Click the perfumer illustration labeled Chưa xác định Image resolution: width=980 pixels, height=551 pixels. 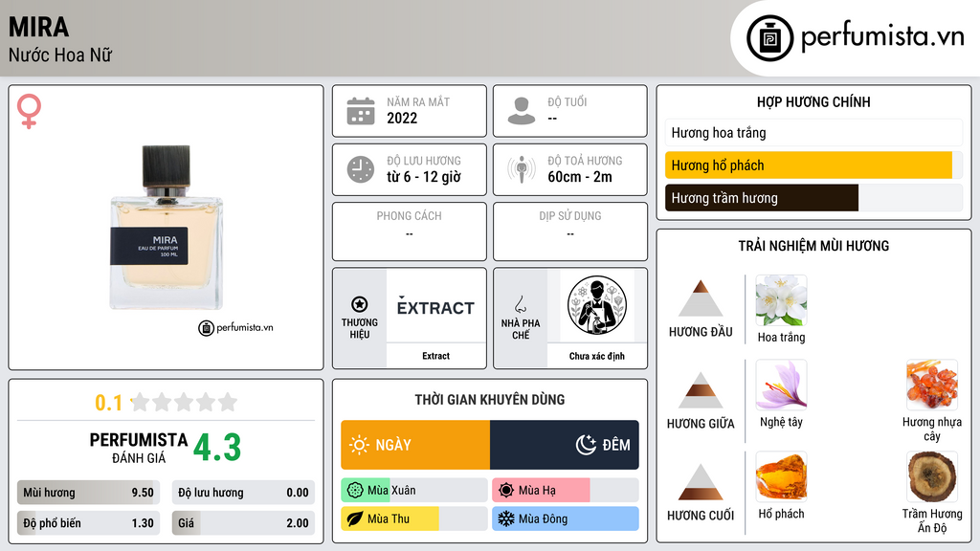[x=597, y=305]
